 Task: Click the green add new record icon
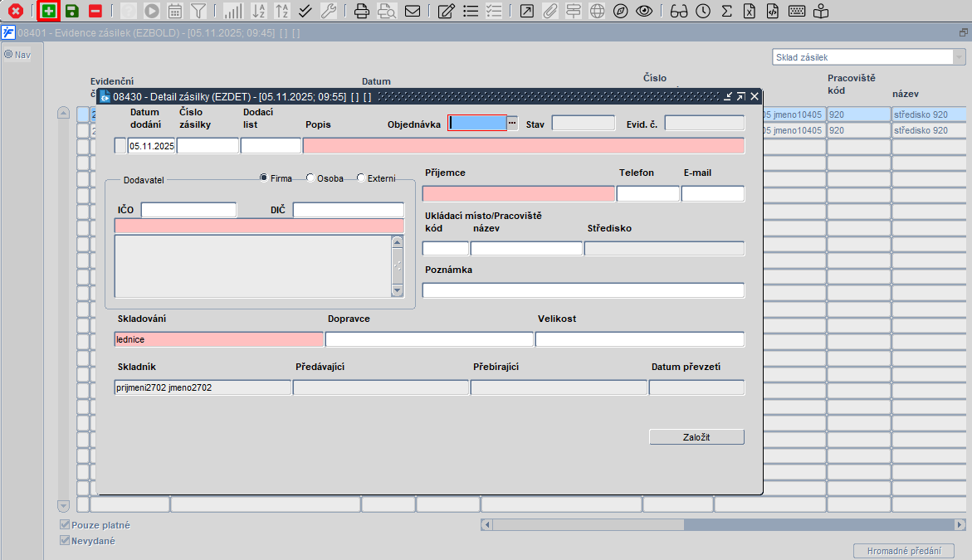tap(50, 11)
